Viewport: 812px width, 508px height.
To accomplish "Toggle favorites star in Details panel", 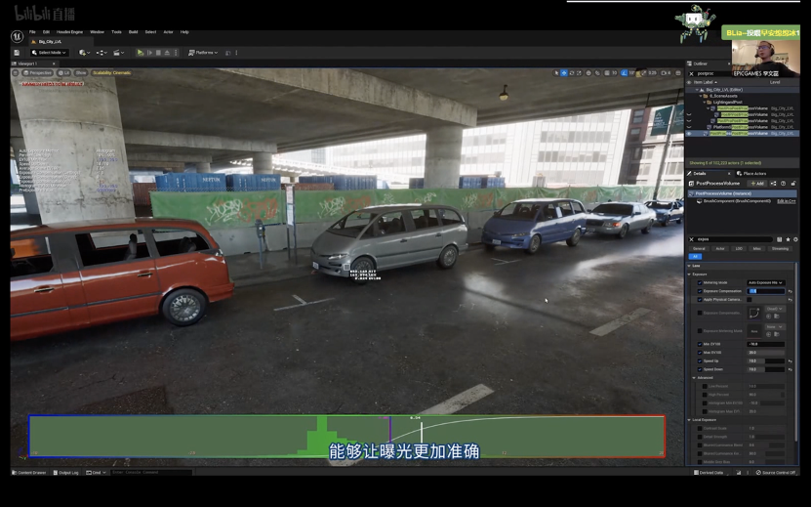I will pos(788,239).
